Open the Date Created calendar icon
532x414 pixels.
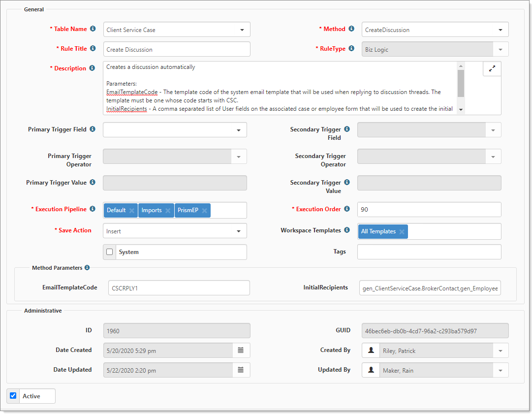tap(241, 350)
